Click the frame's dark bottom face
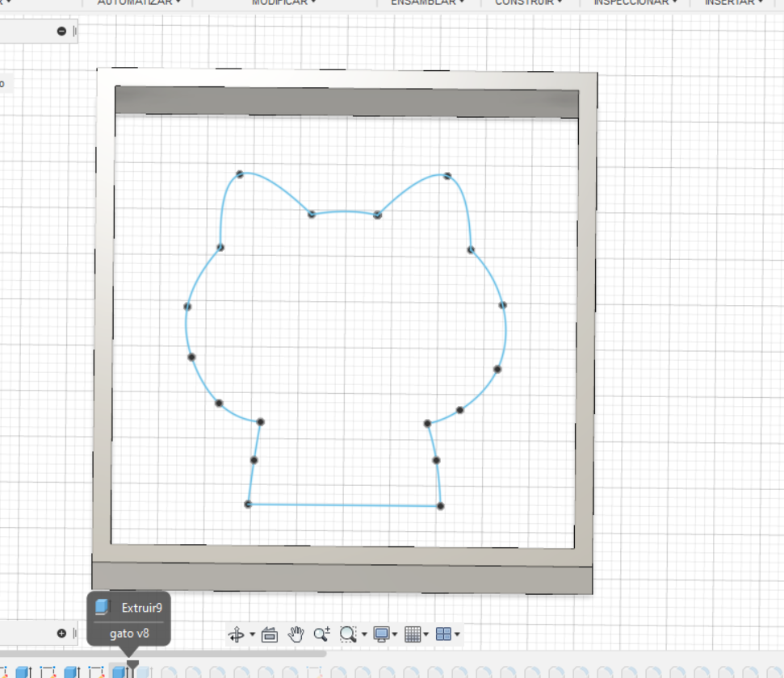Screen dimensions: 784x678 pos(342,577)
